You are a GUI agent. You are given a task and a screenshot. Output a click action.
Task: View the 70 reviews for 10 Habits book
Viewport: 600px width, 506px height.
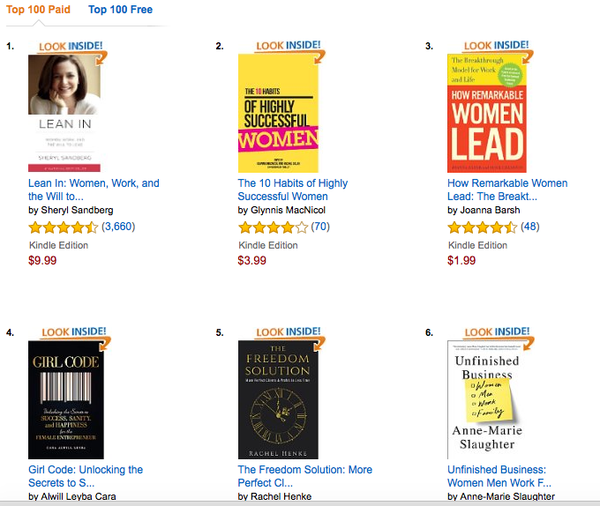click(320, 227)
